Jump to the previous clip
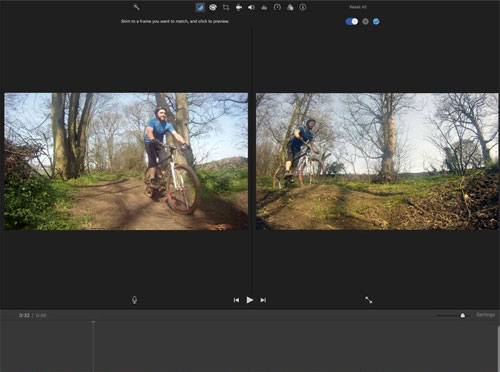The image size is (500, 372). pos(236,300)
